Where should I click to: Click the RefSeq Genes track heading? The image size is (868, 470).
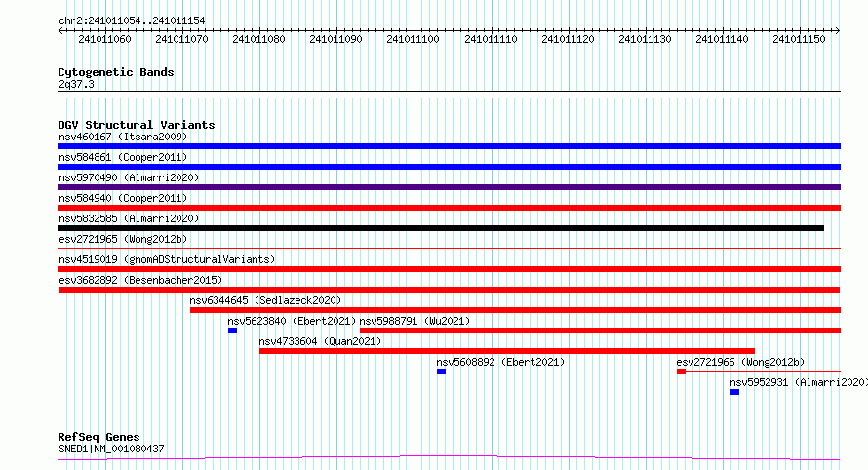pos(99,438)
